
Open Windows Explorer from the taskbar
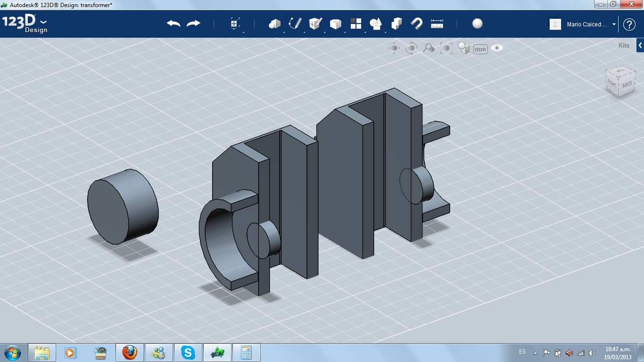(x=42, y=353)
